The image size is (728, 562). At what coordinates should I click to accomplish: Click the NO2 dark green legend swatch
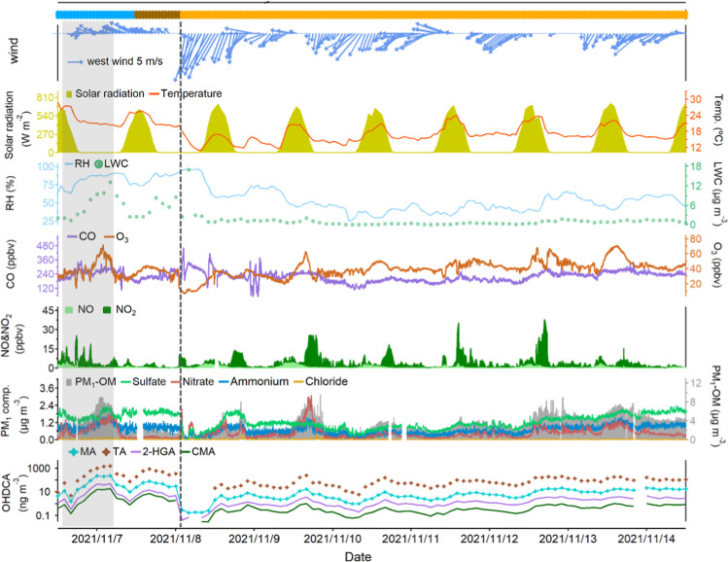[107, 310]
